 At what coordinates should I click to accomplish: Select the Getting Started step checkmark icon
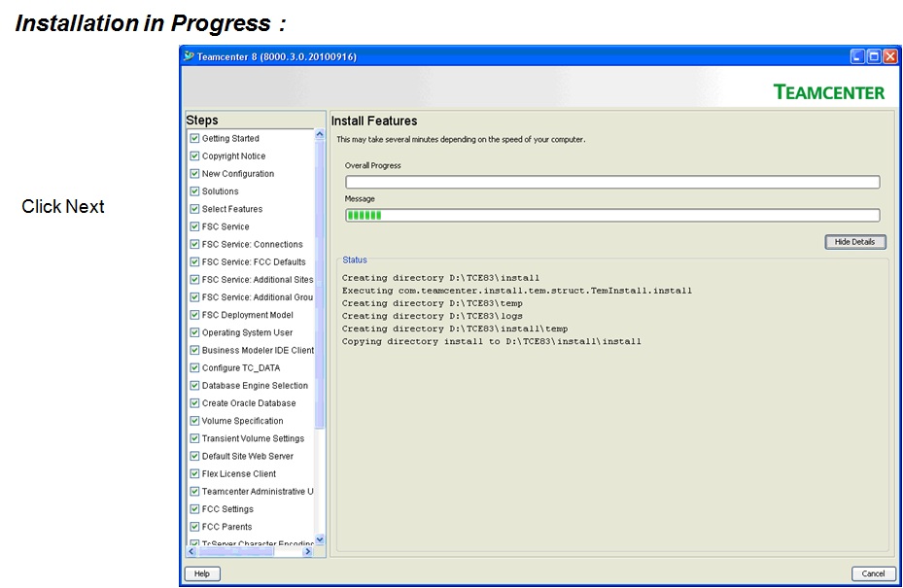pos(194,138)
